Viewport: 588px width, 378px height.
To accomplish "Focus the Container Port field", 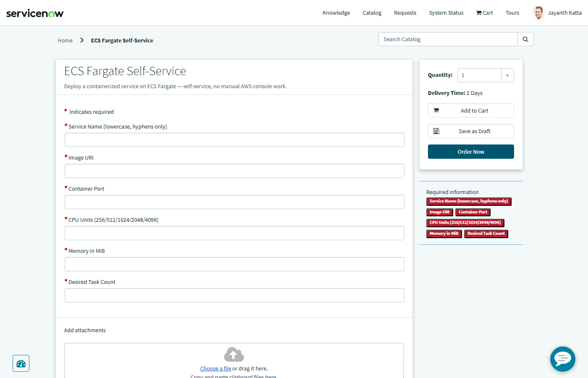I will pos(234,202).
